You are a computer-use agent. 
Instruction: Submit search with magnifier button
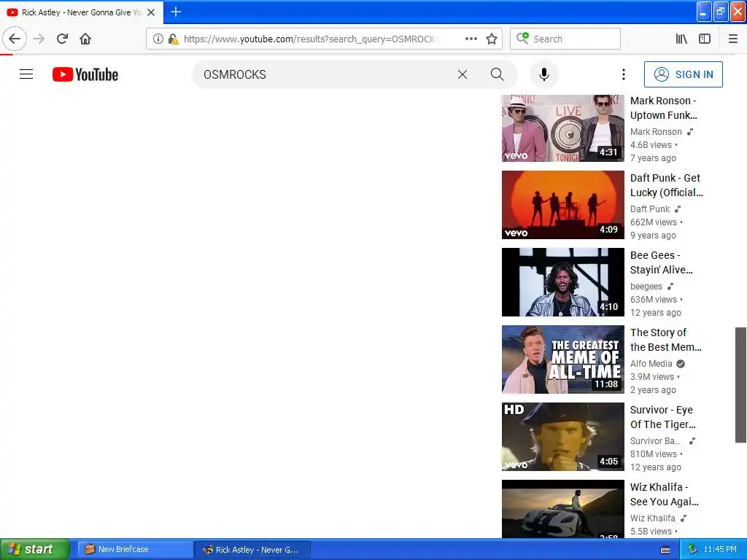coord(498,74)
